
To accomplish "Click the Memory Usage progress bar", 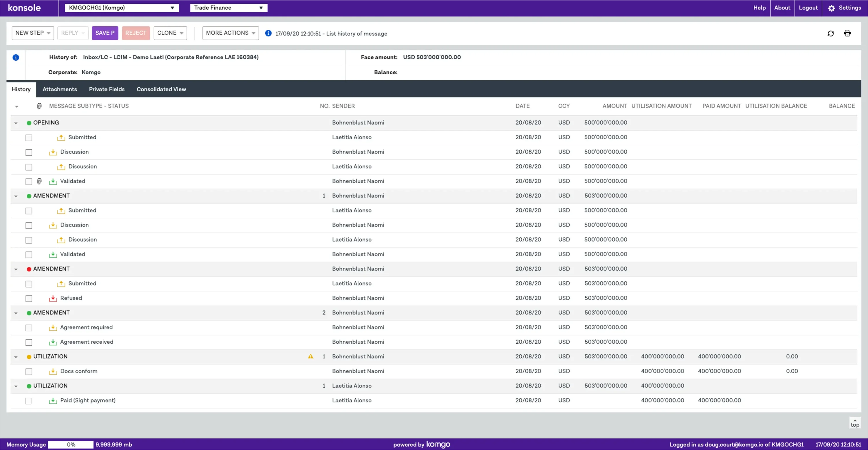I will pos(71,445).
